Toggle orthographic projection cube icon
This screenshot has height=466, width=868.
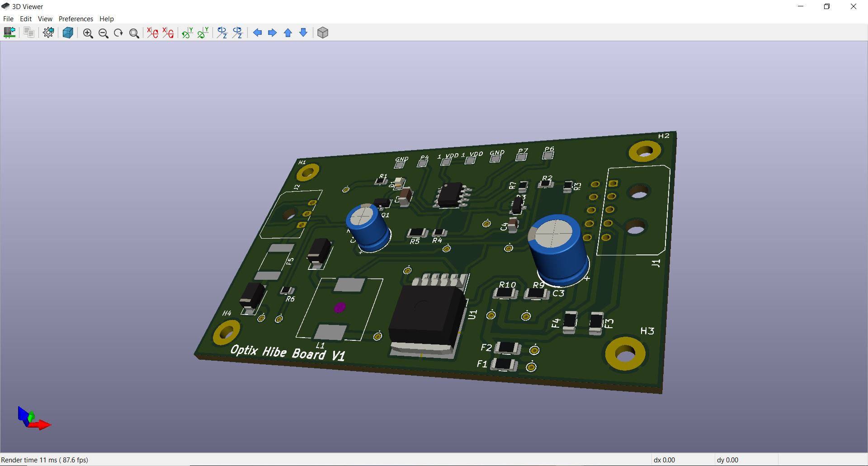click(323, 33)
